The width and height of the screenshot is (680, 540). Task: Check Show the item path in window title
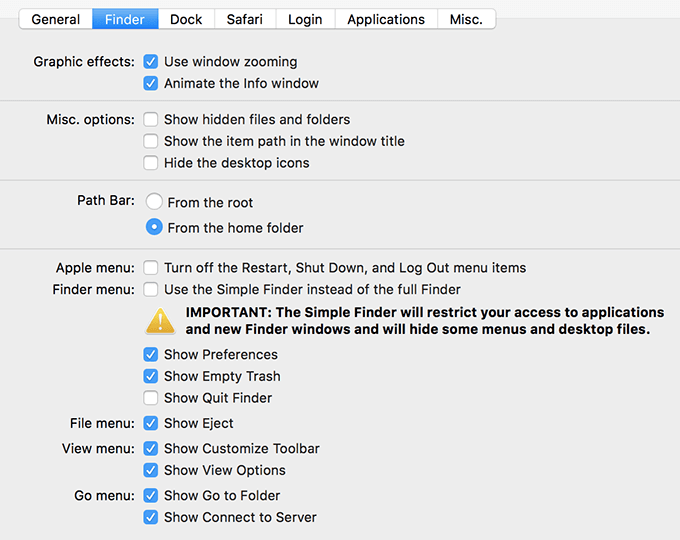pyautogui.click(x=151, y=142)
